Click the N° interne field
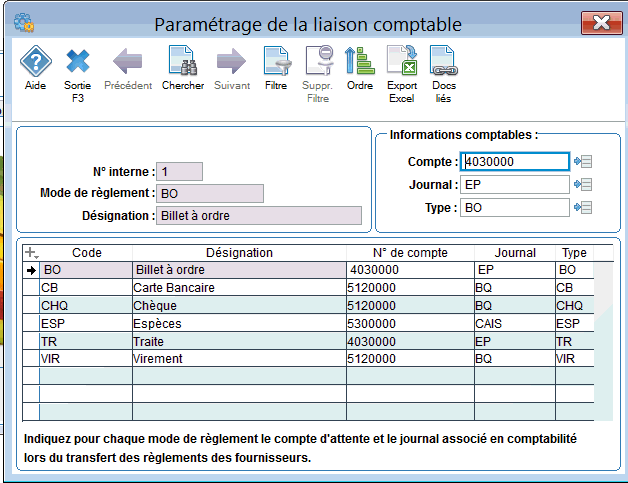Screen dimensions: 628x483 [x=179, y=172]
